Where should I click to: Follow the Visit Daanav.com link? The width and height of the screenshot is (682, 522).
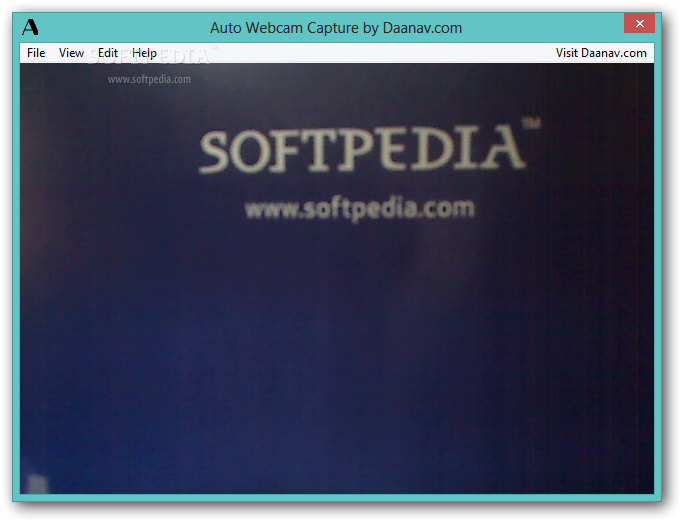click(x=601, y=53)
